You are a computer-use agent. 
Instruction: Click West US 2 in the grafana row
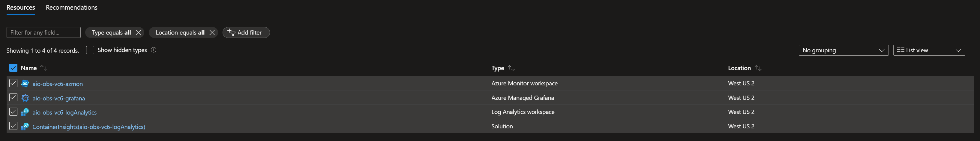click(x=741, y=97)
